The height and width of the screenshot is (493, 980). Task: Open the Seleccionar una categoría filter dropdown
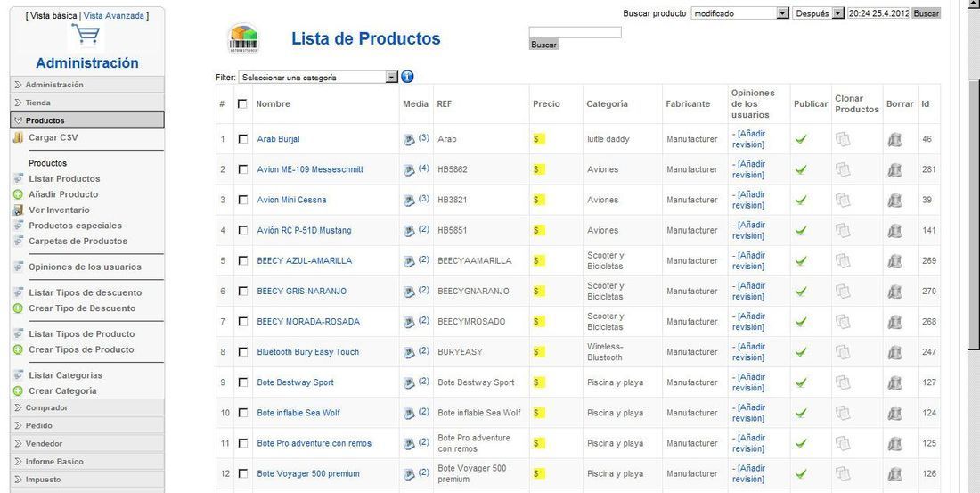[x=318, y=78]
